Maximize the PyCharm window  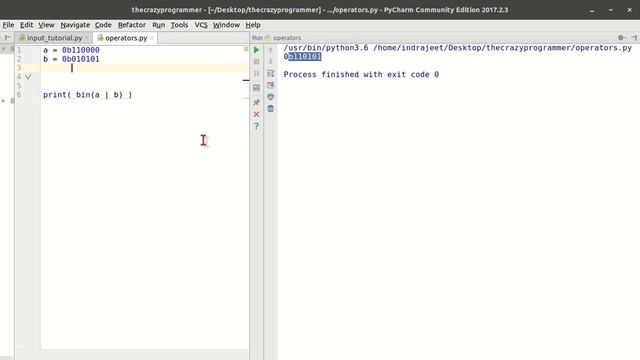click(611, 10)
